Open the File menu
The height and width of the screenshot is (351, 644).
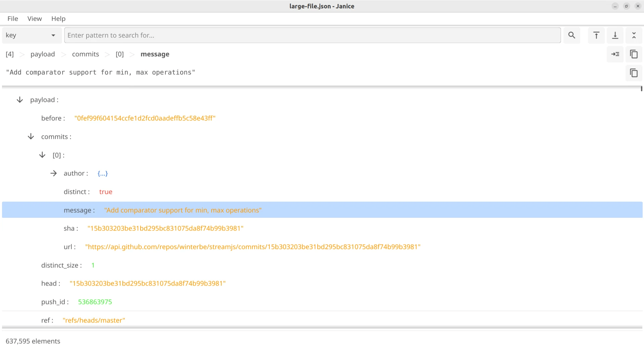point(13,18)
